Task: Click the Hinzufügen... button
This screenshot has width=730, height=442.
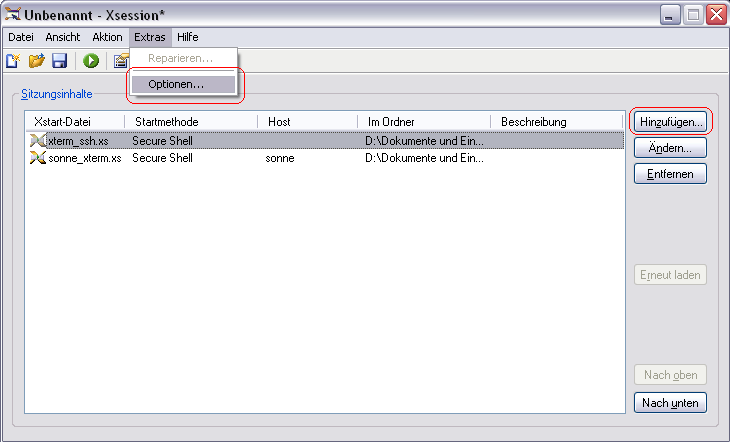Action: click(x=671, y=121)
